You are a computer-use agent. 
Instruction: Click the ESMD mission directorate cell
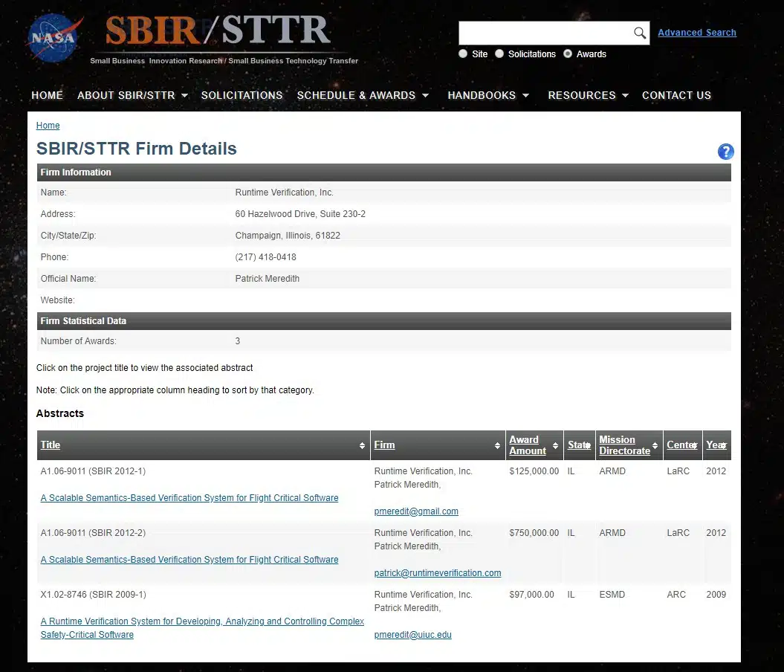[x=612, y=595]
